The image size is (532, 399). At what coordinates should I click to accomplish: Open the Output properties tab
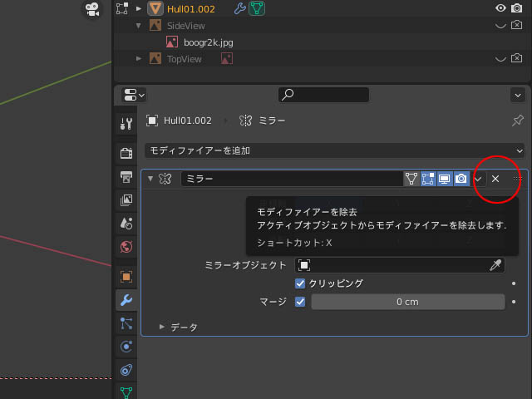click(x=126, y=177)
